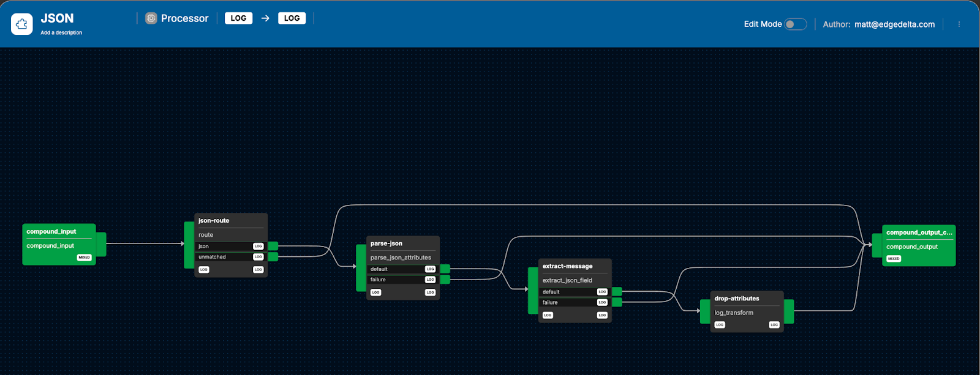The width and height of the screenshot is (980, 375).
Task: Click the MIXED badge on compound_output node
Action: (x=894, y=259)
